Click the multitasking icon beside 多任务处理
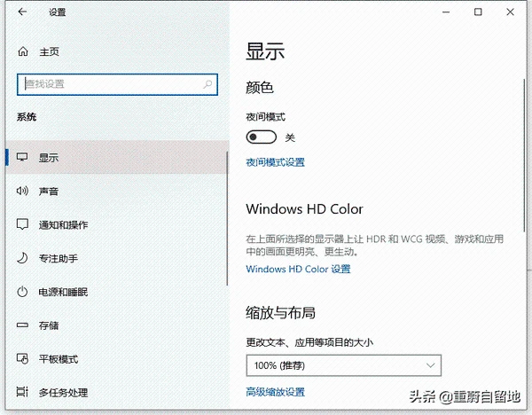The height and width of the screenshot is (415, 532). [x=22, y=392]
